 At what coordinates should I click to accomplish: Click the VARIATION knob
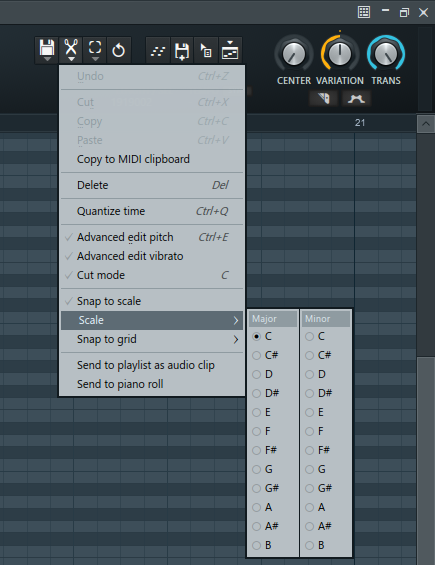point(339,54)
